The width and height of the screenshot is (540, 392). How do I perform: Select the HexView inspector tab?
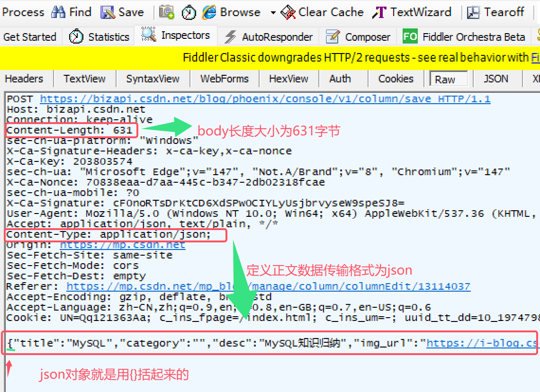click(288, 79)
